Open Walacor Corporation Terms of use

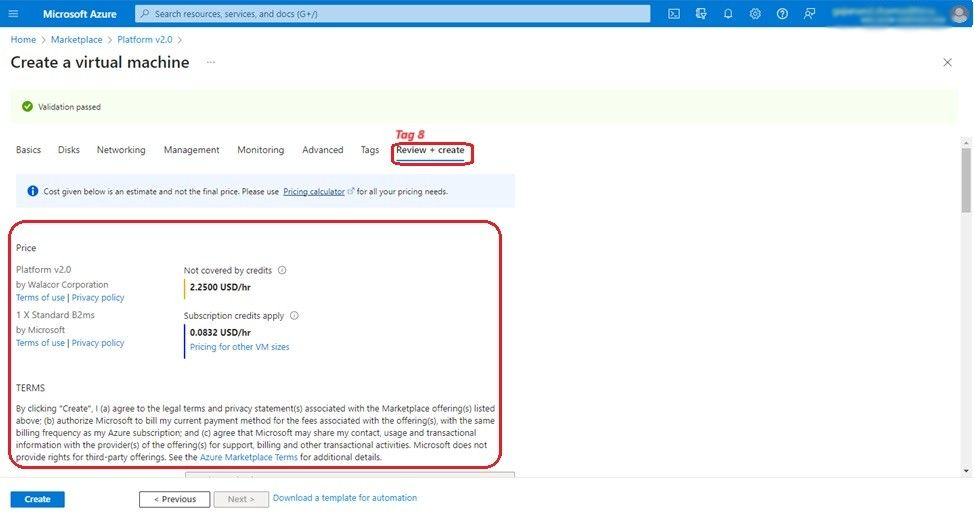click(x=40, y=298)
